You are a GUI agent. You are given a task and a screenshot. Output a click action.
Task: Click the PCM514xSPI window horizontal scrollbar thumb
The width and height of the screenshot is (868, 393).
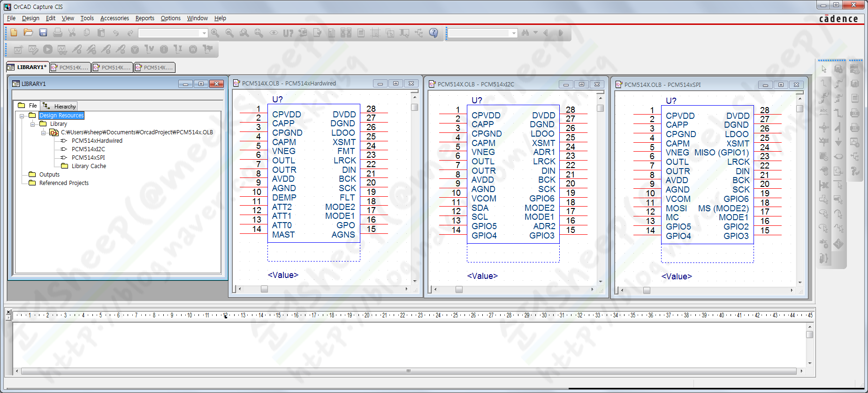tap(647, 291)
